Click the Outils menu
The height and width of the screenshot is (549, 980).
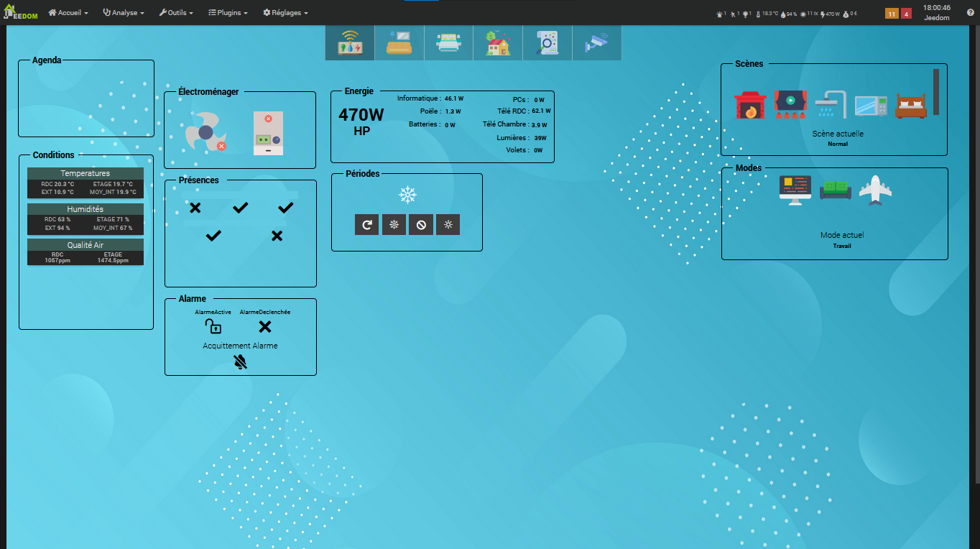click(x=175, y=13)
